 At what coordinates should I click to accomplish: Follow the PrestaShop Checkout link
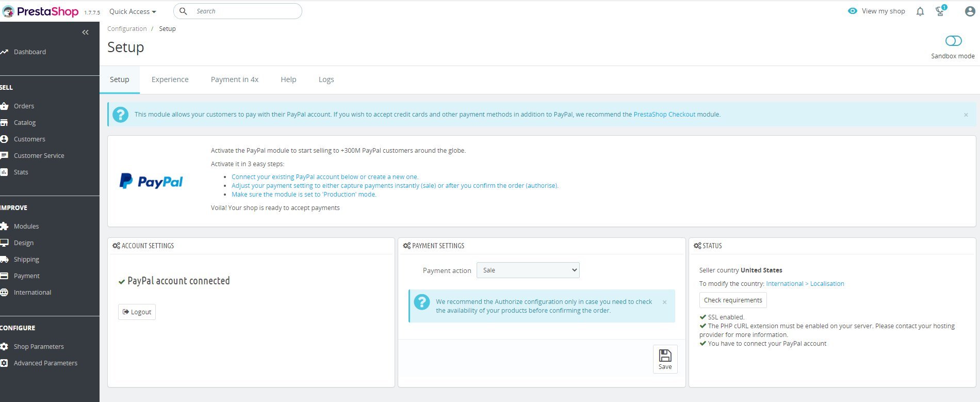point(664,115)
